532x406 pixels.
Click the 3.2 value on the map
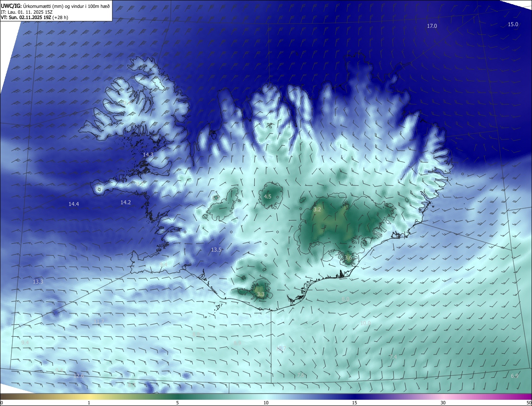[317, 210]
